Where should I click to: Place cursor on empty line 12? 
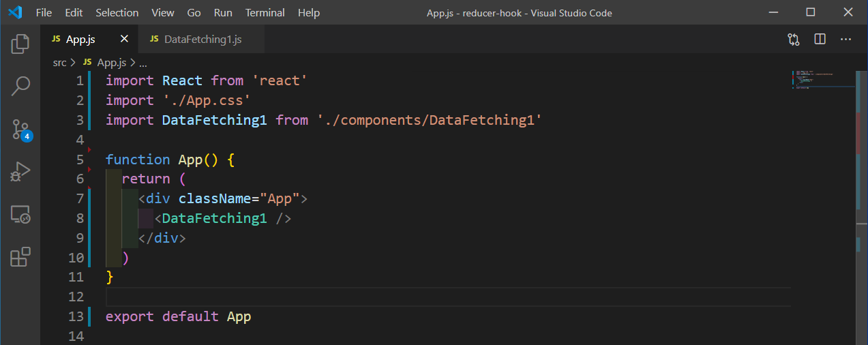pyautogui.click(x=448, y=297)
